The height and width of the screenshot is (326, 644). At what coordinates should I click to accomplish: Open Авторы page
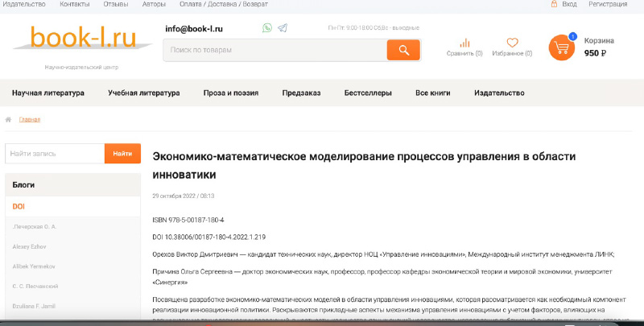(154, 4)
